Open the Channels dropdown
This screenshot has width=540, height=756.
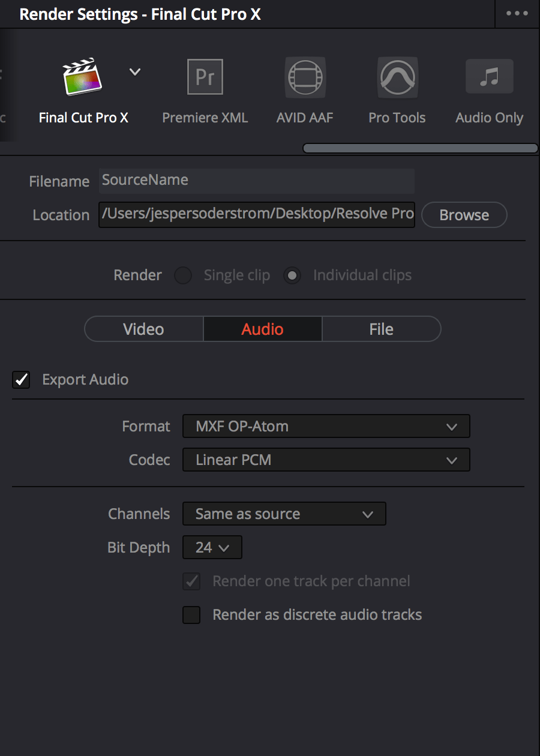pos(284,514)
